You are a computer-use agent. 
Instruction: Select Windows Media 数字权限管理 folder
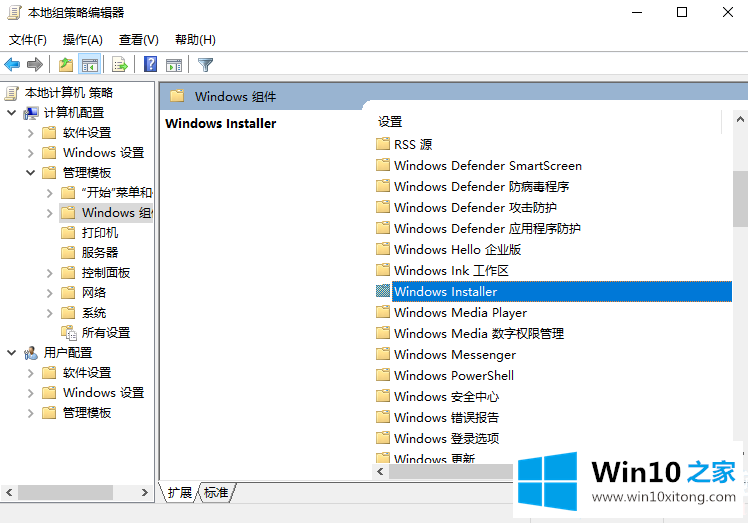point(479,333)
